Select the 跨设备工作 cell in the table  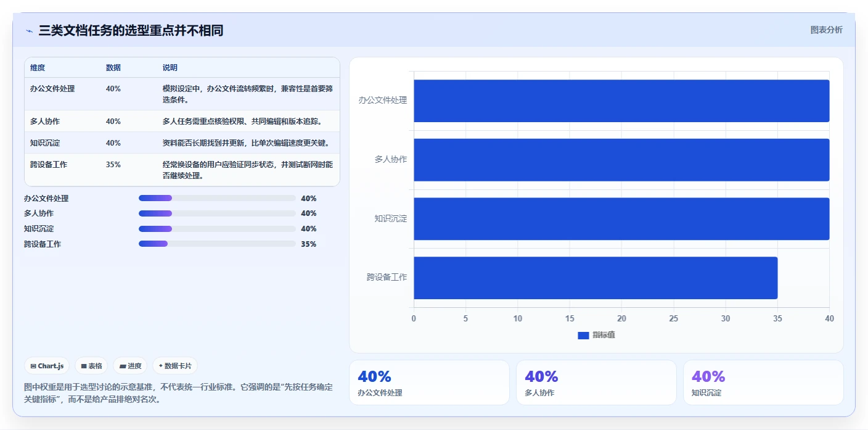(x=49, y=165)
